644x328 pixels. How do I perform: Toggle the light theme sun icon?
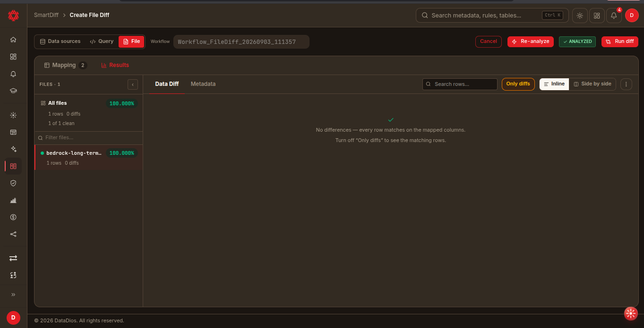(x=580, y=16)
